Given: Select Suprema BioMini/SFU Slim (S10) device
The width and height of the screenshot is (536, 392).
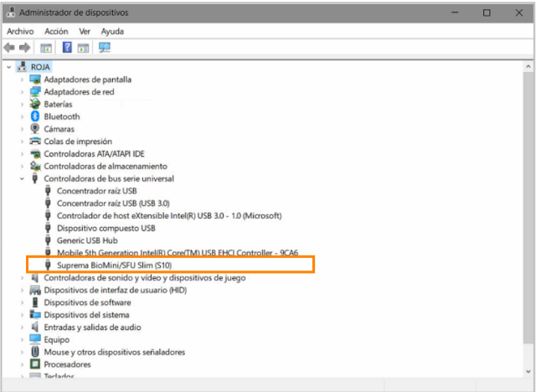Looking at the screenshot, I should click(114, 266).
